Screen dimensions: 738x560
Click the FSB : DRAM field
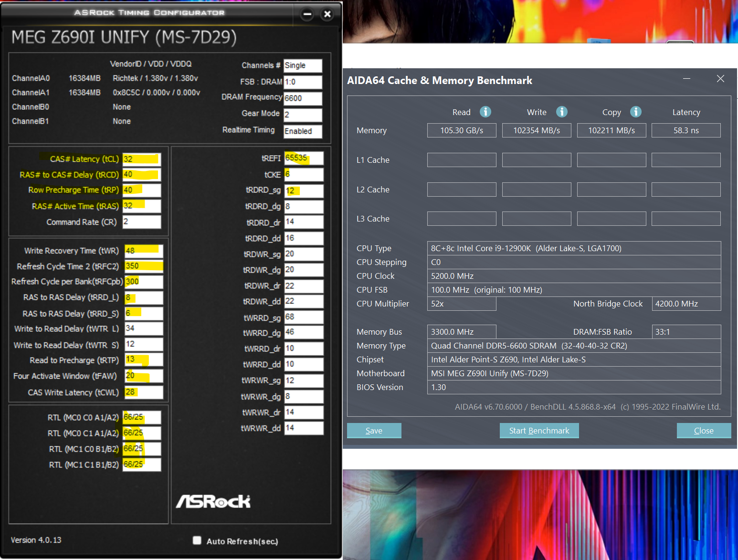[303, 82]
